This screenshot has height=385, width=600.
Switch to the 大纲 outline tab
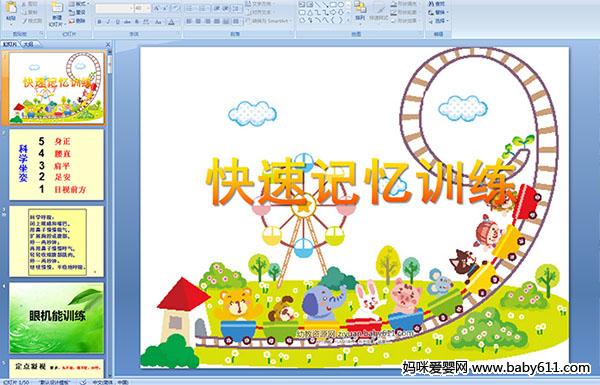(x=29, y=44)
